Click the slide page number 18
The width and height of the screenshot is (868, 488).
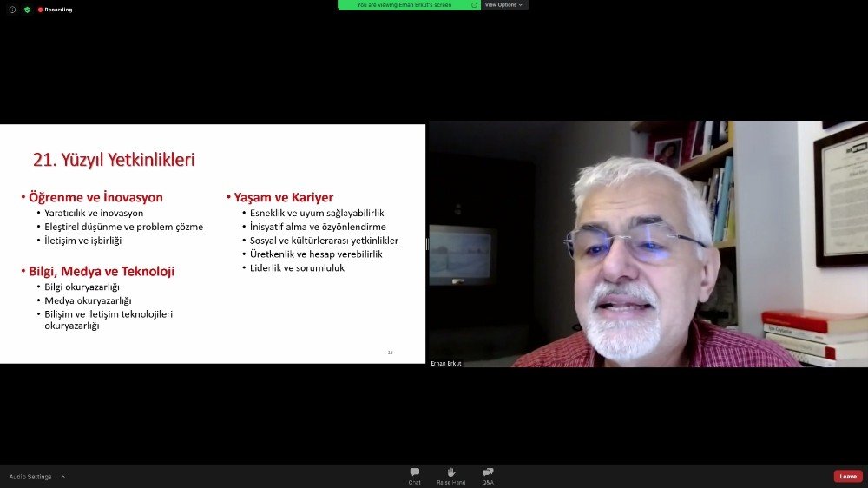coord(391,353)
